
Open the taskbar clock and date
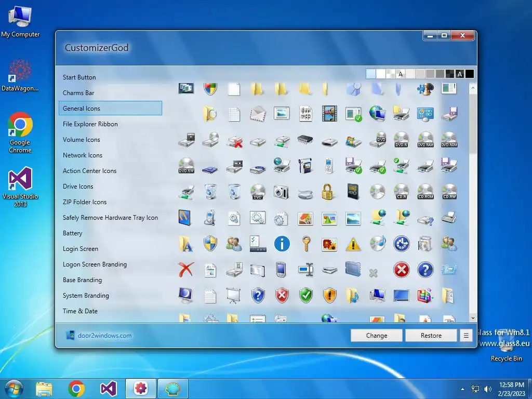(x=511, y=389)
